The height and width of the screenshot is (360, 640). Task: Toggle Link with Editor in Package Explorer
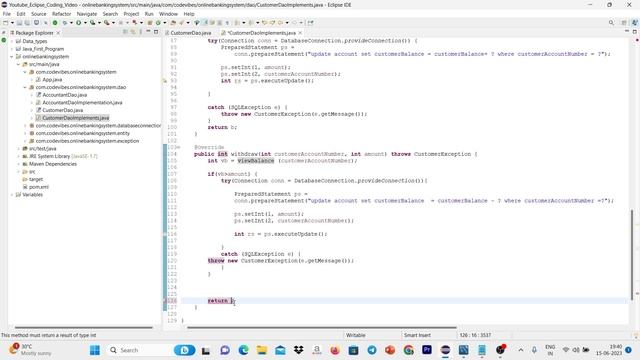click(133, 32)
